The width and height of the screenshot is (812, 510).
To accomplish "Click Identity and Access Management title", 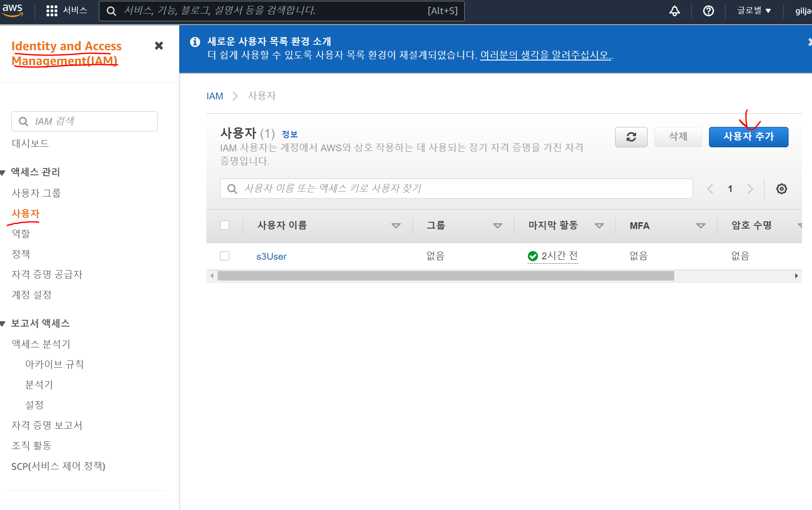I will point(66,53).
